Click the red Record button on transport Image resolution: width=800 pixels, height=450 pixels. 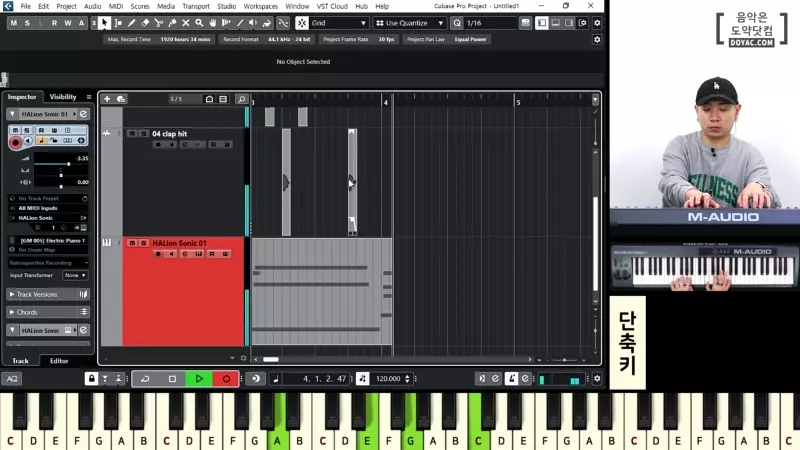tap(226, 379)
